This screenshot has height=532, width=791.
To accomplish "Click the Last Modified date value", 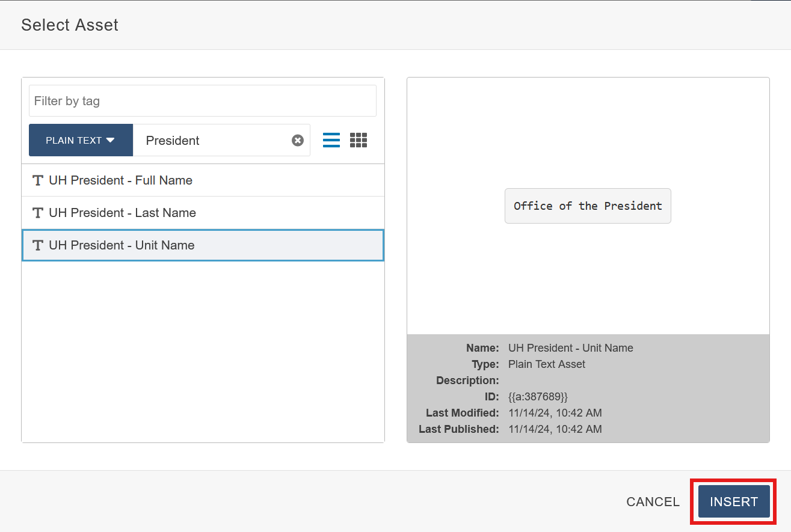I will pos(555,413).
